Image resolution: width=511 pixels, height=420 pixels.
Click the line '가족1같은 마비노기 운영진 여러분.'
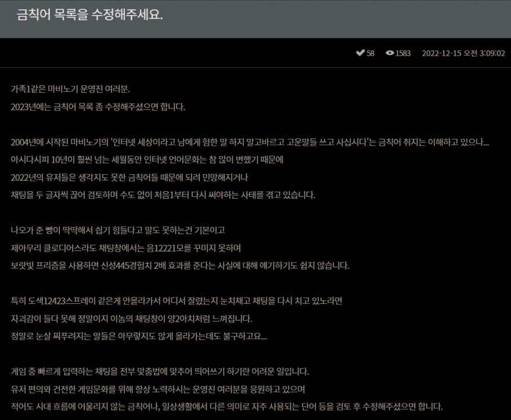click(x=70, y=89)
